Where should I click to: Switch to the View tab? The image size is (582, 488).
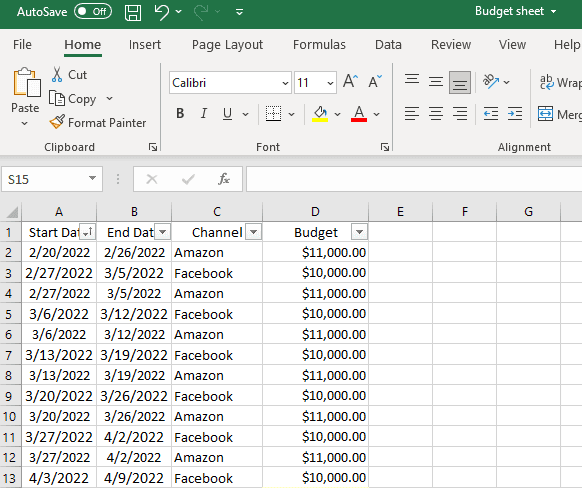(512, 45)
